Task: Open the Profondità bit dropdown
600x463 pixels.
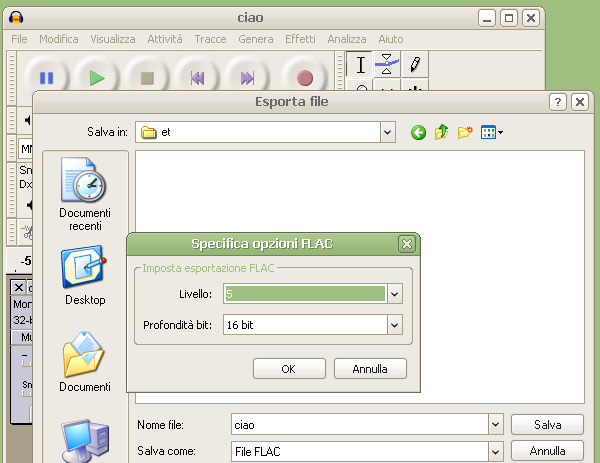Action: tap(394, 325)
